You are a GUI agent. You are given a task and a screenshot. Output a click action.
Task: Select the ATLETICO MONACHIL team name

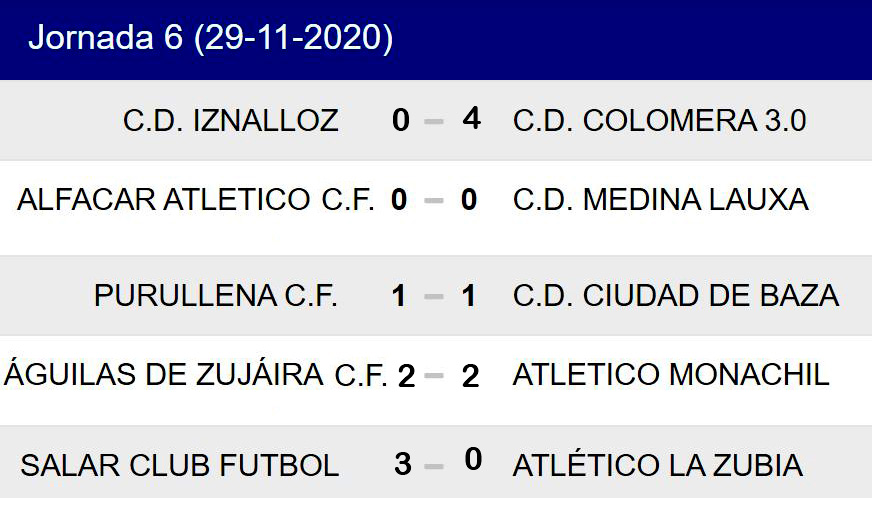pos(671,375)
